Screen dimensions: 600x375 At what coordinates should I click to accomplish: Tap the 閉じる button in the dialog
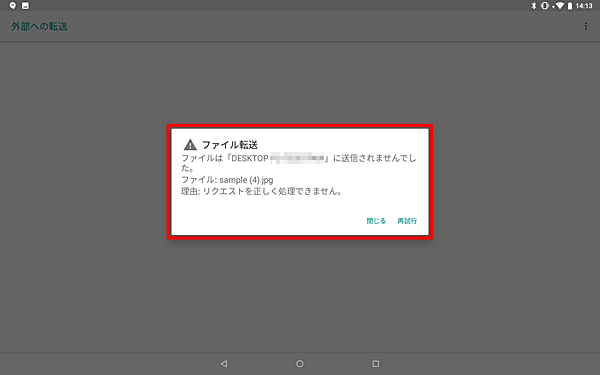point(376,221)
